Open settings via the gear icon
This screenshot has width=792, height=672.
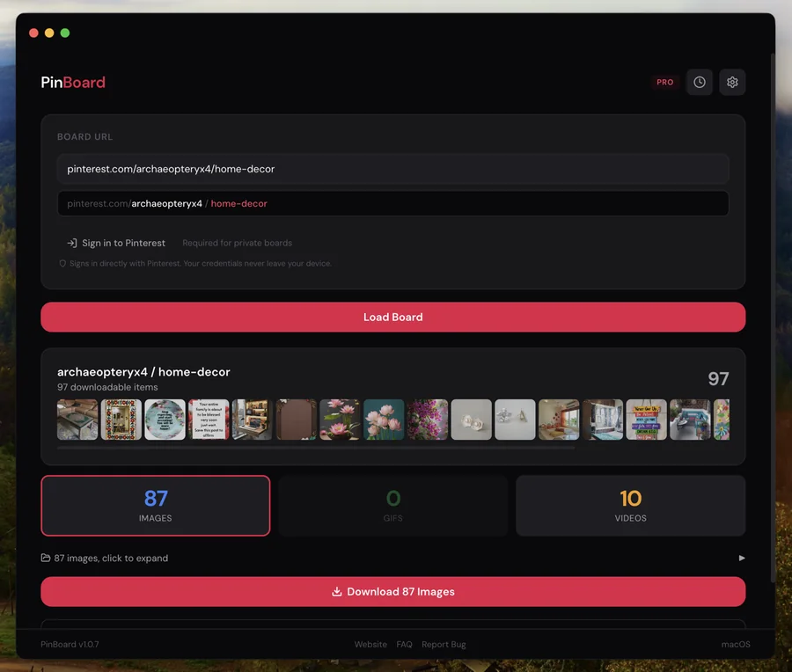pos(732,83)
